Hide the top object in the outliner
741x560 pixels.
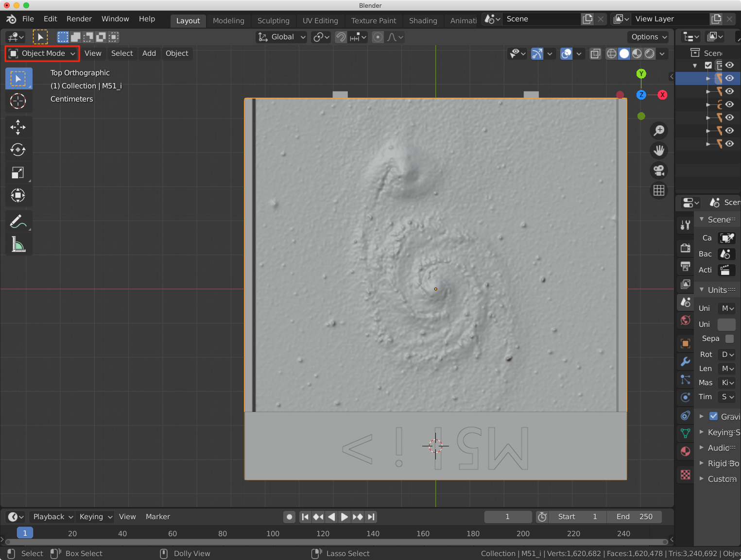tap(729, 78)
